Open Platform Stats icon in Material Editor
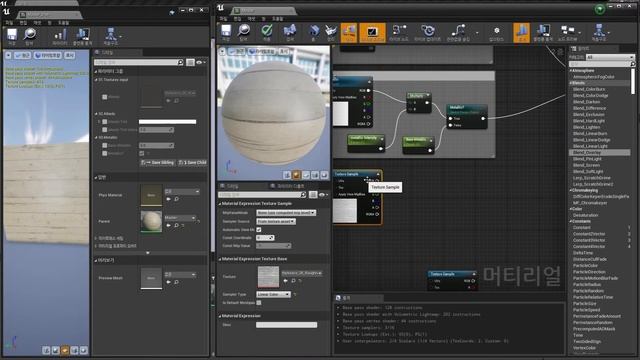This screenshot has height=360, width=640. pyautogui.click(x=543, y=33)
